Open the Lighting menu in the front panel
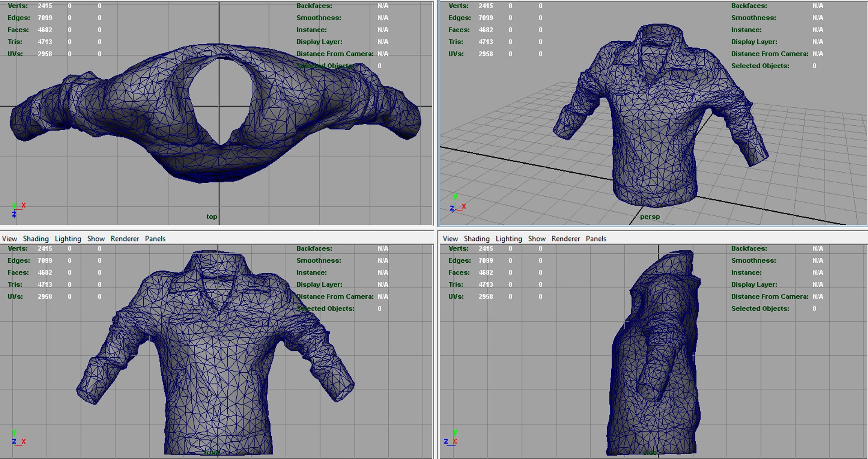 (x=68, y=239)
